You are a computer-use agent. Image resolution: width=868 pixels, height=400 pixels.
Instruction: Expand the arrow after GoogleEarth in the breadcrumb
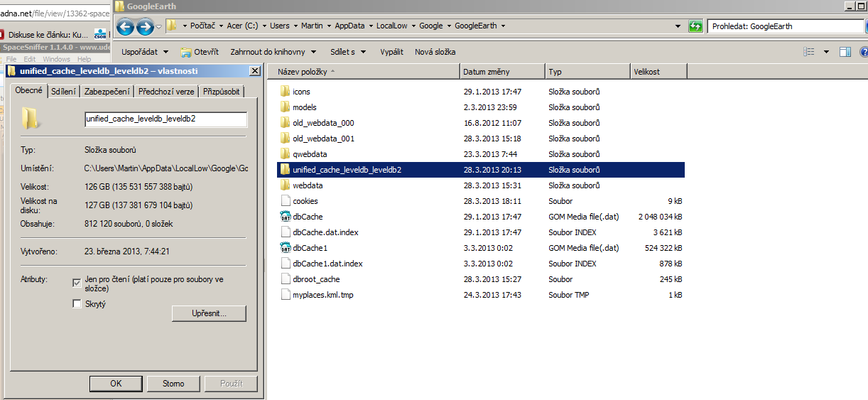tap(503, 26)
